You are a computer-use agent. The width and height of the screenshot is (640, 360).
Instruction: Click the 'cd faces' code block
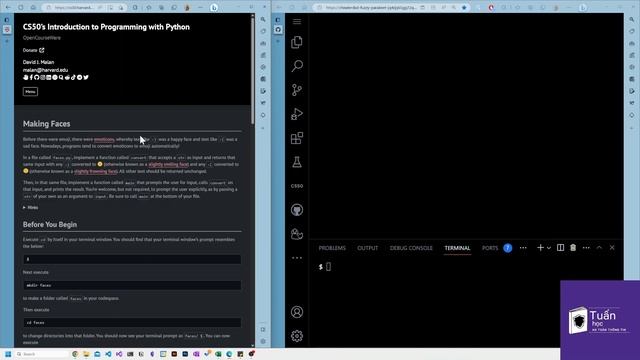click(x=132, y=322)
